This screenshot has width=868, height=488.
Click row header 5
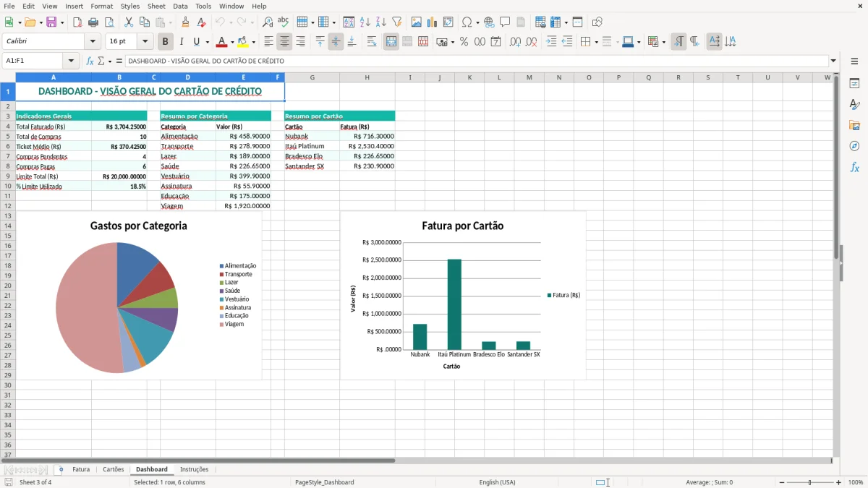click(7, 136)
